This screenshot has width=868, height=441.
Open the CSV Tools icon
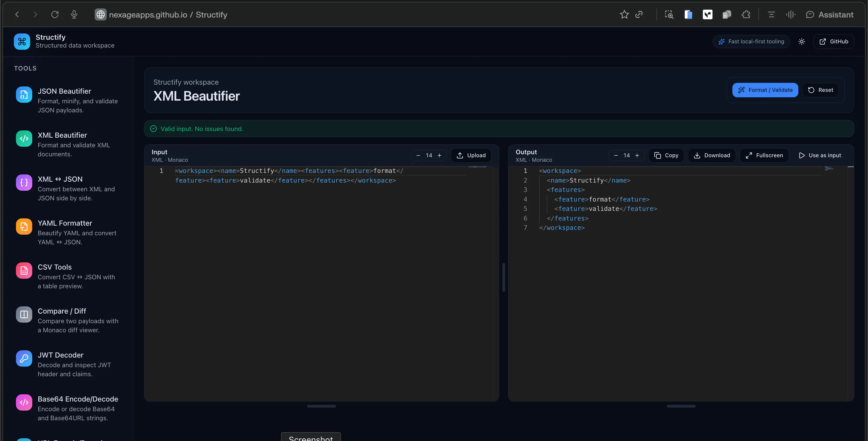[x=24, y=271]
